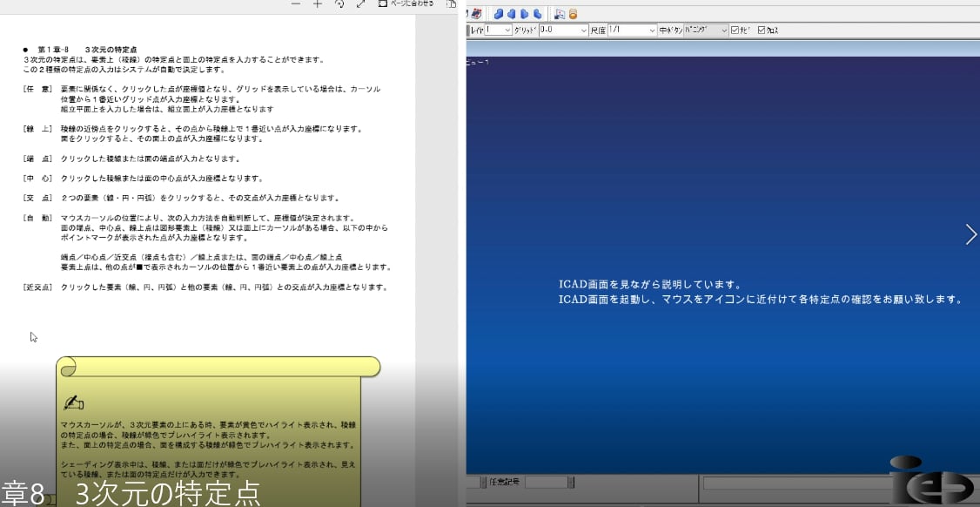
Task: Toggle the クロス checkbox
Action: 762,30
